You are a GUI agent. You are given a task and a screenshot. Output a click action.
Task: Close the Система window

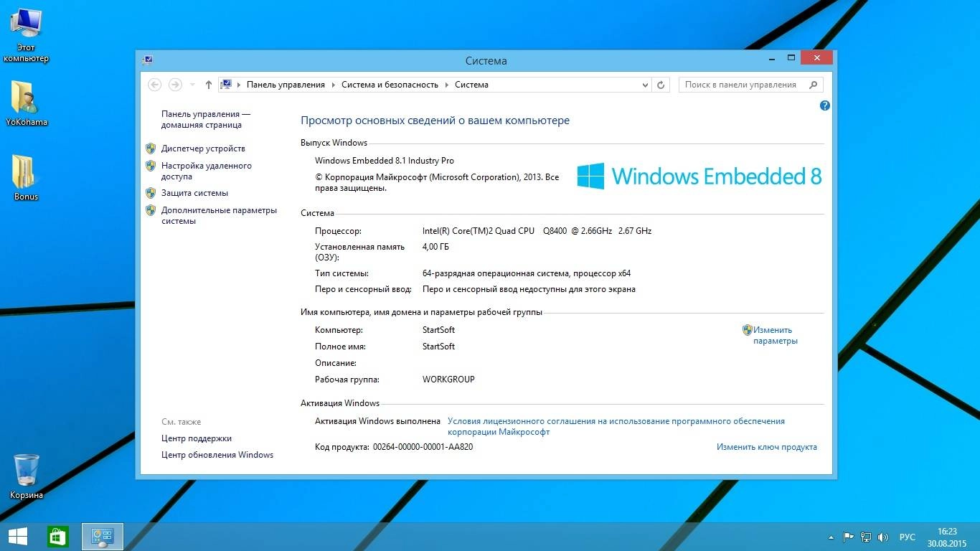coord(816,58)
